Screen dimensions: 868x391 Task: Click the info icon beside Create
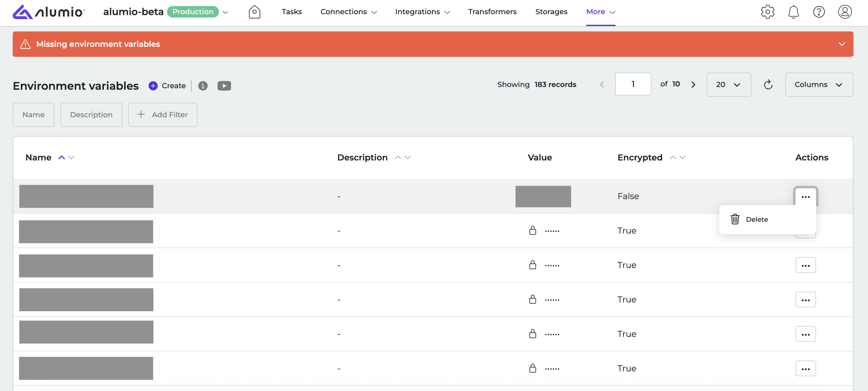[x=203, y=86]
